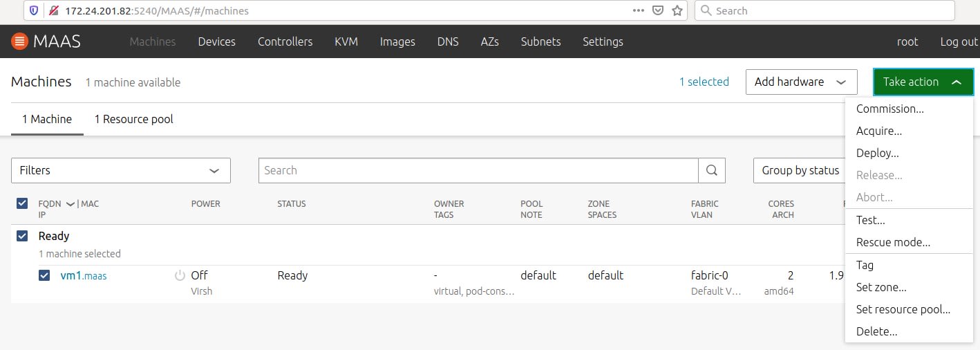This screenshot has height=350, width=980.
Task: Open the vm1.maas machine link
Action: click(84, 275)
